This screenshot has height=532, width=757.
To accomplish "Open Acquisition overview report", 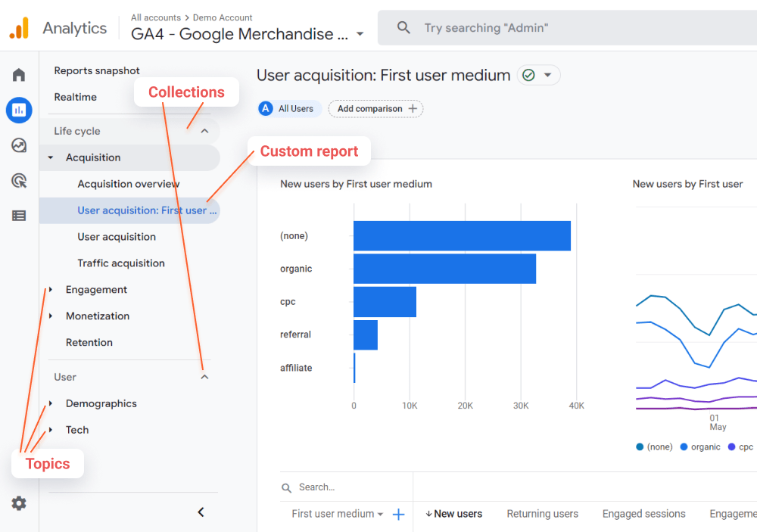I will pos(129,184).
